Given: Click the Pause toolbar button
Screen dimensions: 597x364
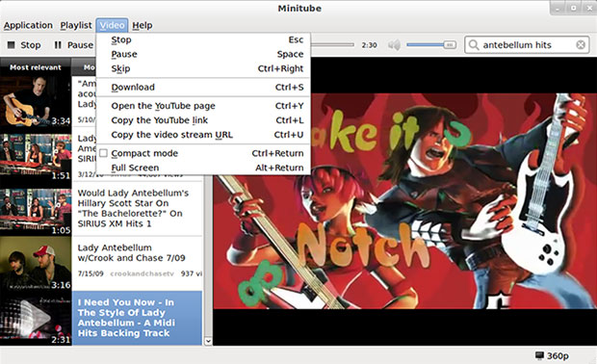Looking at the screenshot, I should pos(74,45).
